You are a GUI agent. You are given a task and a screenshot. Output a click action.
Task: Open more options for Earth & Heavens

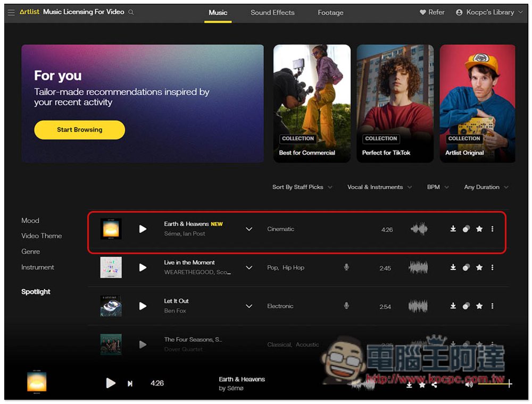point(492,229)
